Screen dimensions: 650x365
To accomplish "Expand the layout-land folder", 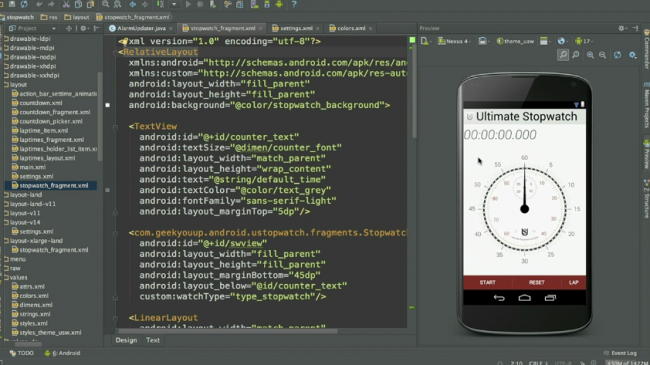I will click(26, 195).
